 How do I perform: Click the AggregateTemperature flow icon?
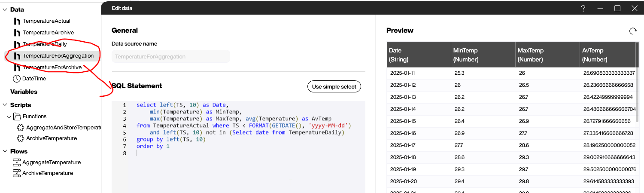click(x=17, y=162)
